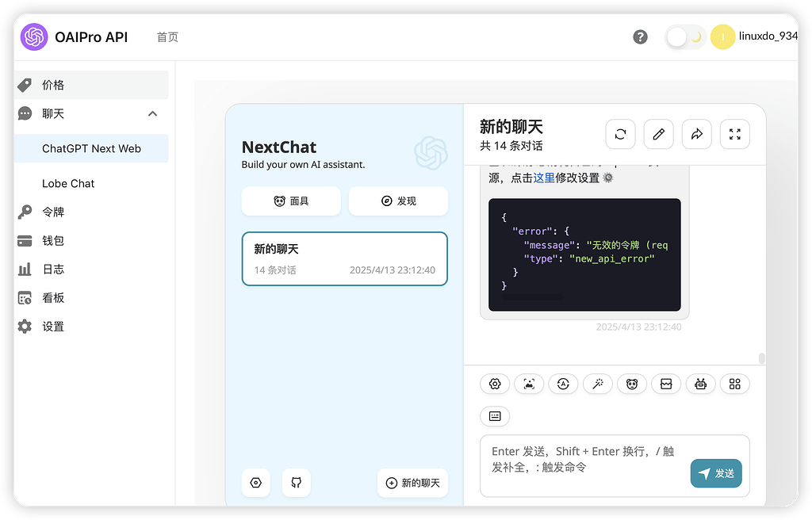Click the 发现 discover button
The width and height of the screenshot is (812, 520).
[x=398, y=201]
